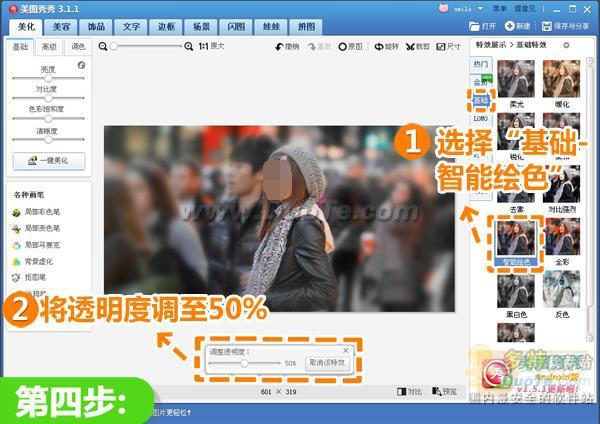Screen dimensions: 600x424
Task: Click the undo (撤销) arrow icon
Action: pyautogui.click(x=285, y=47)
